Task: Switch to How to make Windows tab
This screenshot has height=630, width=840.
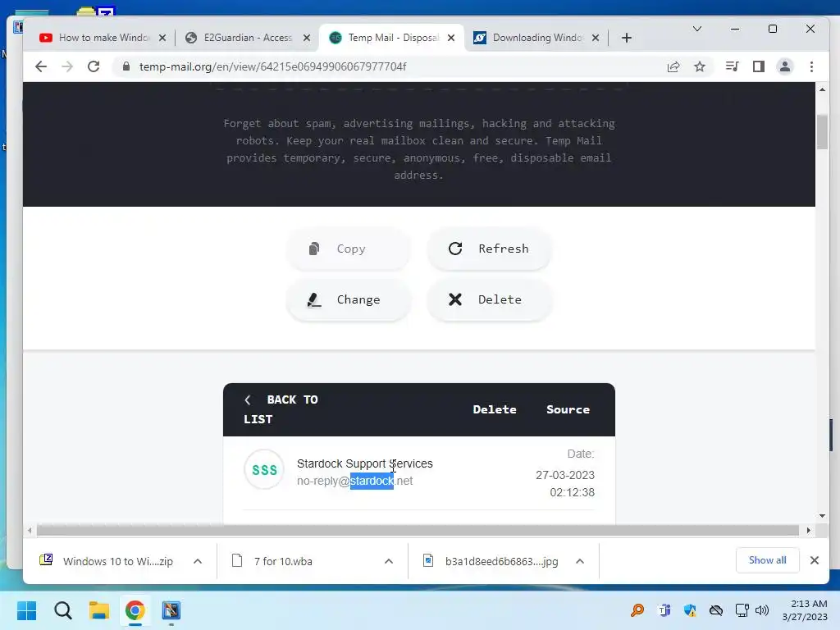Action: [x=104, y=38]
